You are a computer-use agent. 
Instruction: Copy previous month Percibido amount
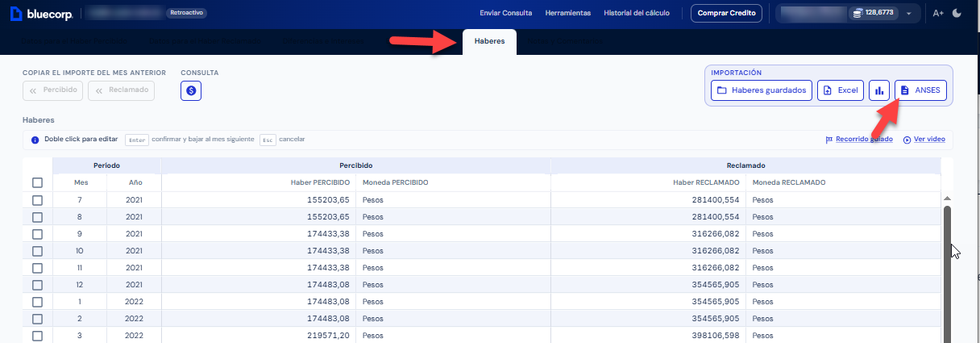[x=53, y=90]
